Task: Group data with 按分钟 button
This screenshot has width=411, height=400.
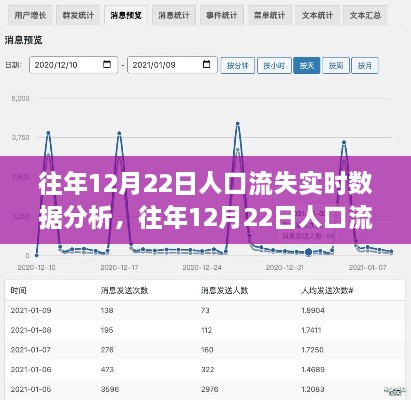Action: pos(238,65)
